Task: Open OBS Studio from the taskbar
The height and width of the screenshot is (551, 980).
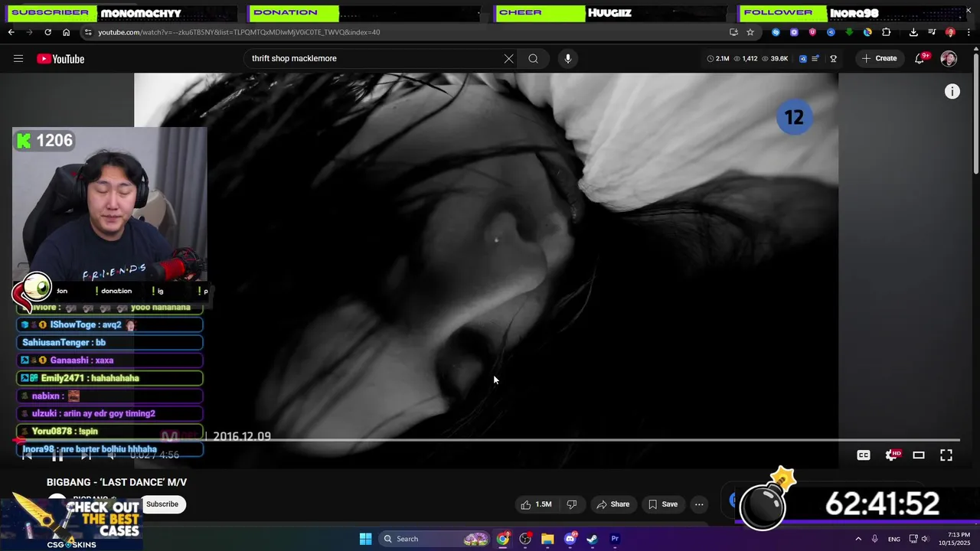Action: 525,539
